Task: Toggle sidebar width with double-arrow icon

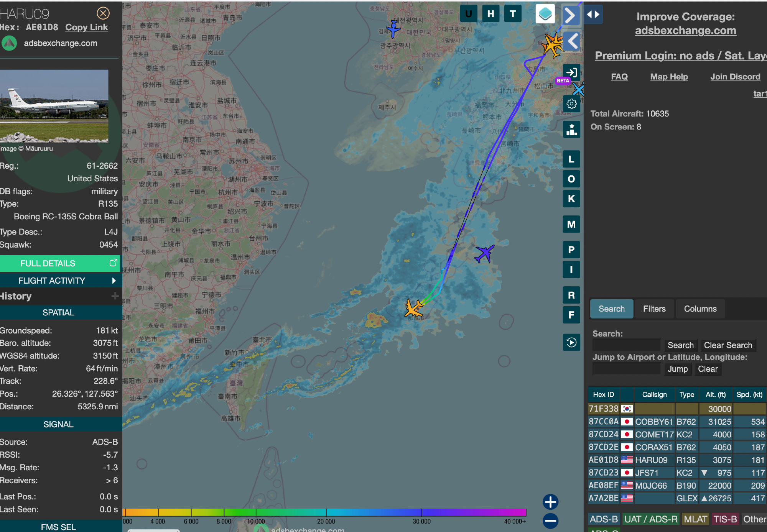Action: [593, 15]
